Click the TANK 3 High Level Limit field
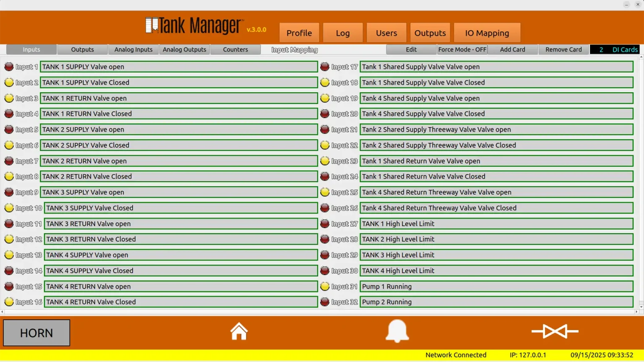 point(496,255)
